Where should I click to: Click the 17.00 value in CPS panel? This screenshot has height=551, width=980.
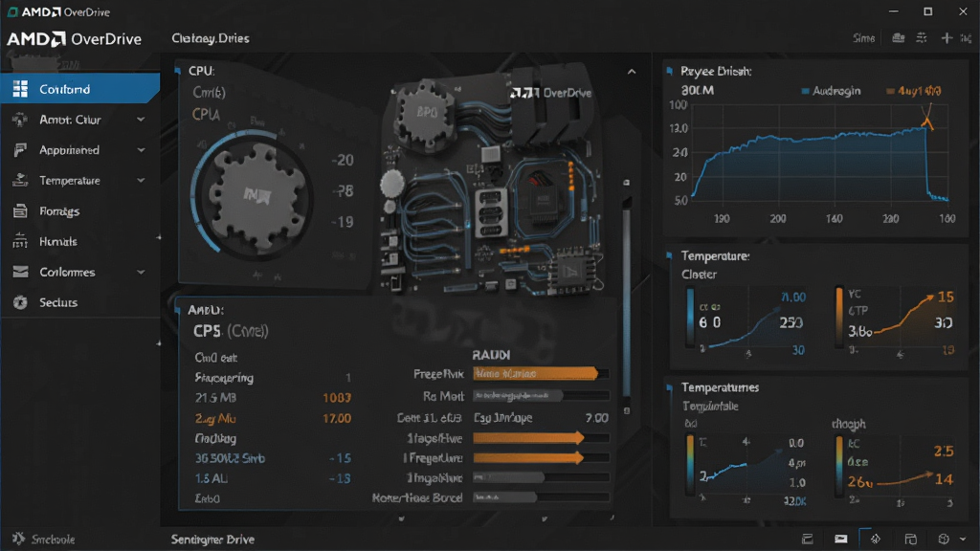(x=336, y=418)
